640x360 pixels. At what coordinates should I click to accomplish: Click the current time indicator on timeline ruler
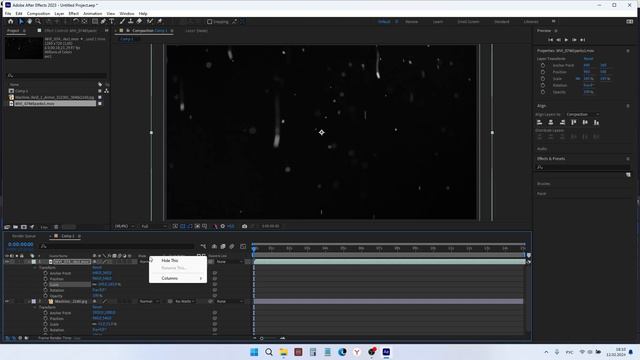[x=254, y=248]
